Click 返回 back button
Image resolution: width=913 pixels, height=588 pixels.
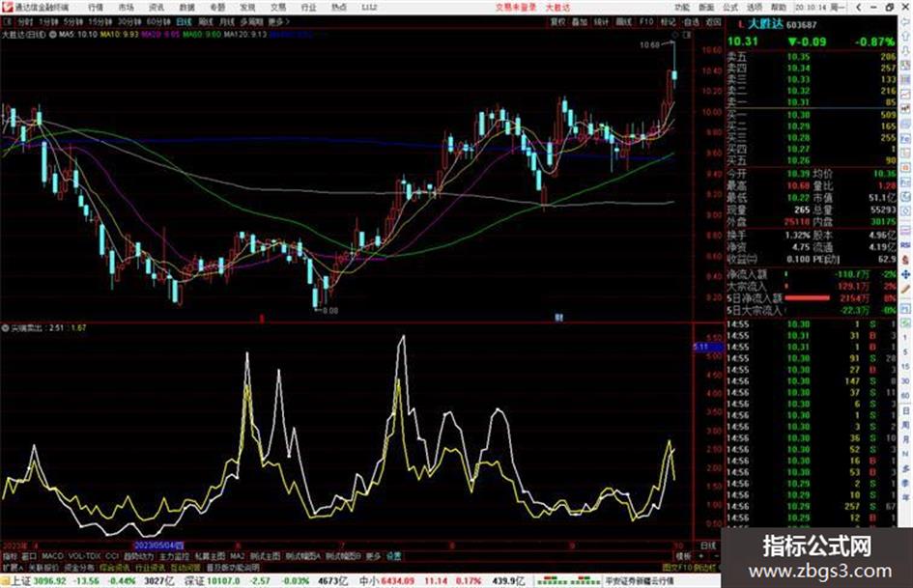(713, 21)
